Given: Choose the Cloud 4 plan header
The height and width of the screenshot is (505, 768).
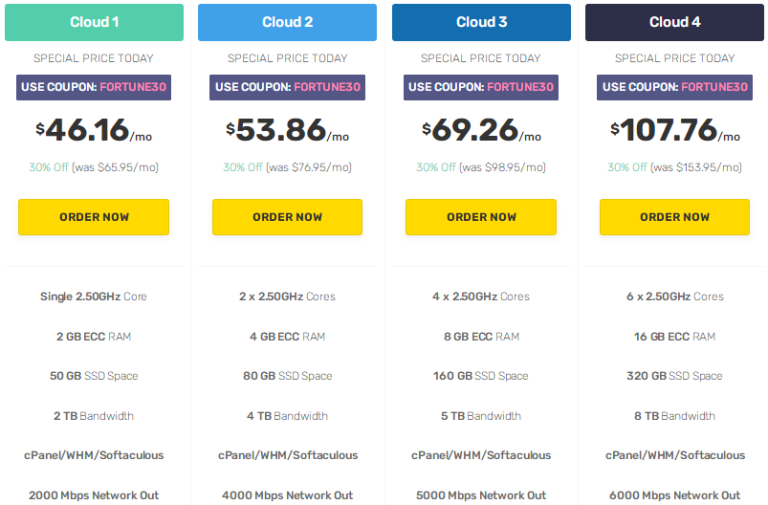Looking at the screenshot, I should coord(674,22).
